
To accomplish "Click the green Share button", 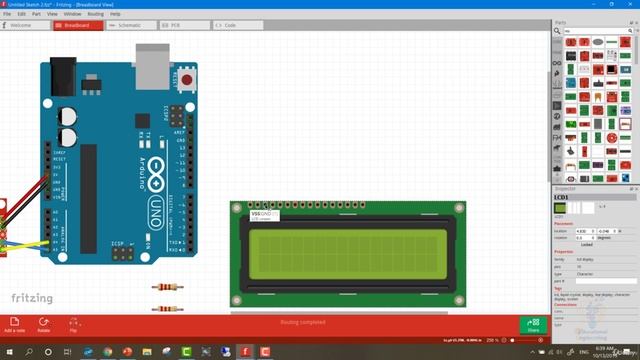I will [533, 325].
